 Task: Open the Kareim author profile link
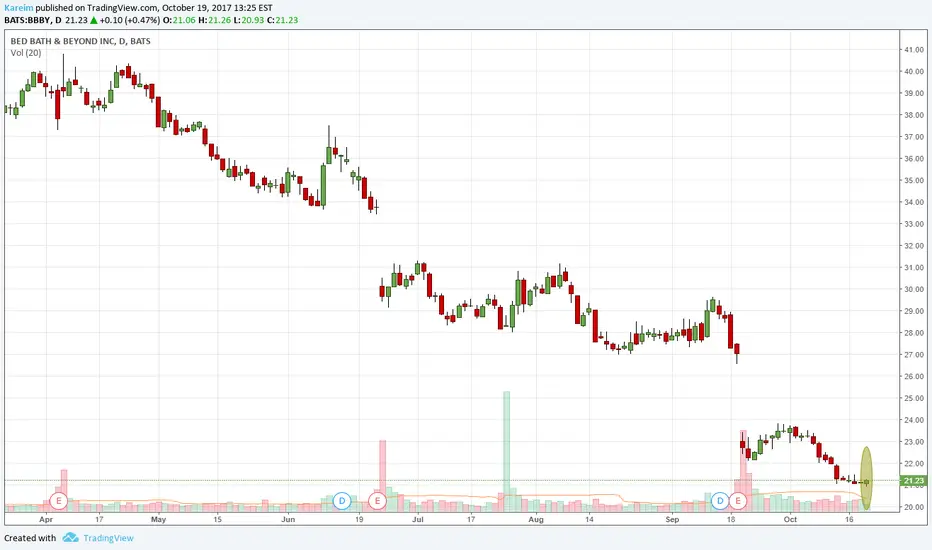tap(18, 8)
